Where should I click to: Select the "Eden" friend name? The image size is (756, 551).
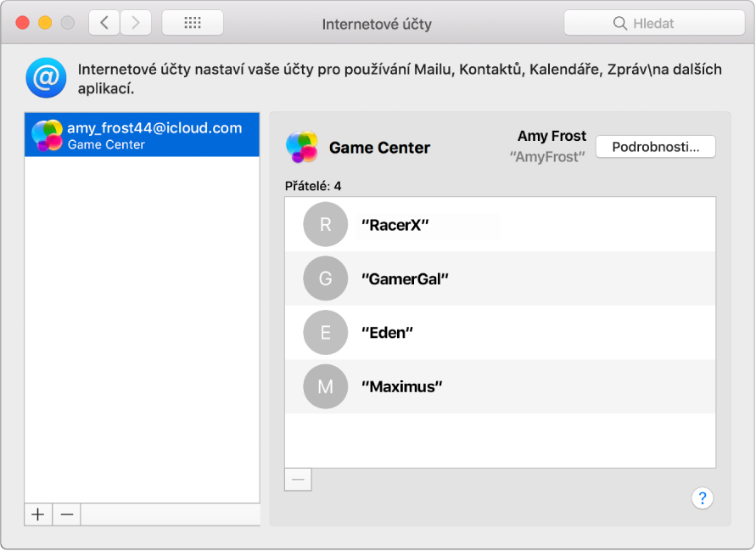pos(387,333)
